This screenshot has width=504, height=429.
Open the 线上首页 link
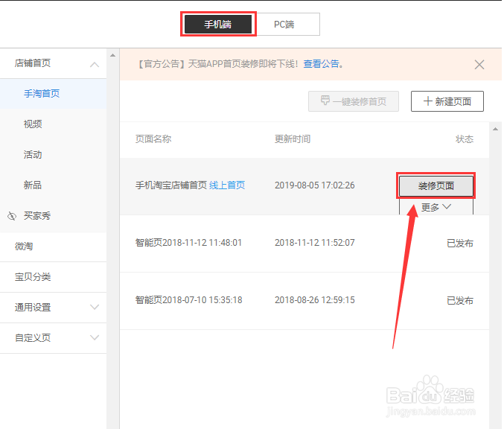pyautogui.click(x=227, y=185)
